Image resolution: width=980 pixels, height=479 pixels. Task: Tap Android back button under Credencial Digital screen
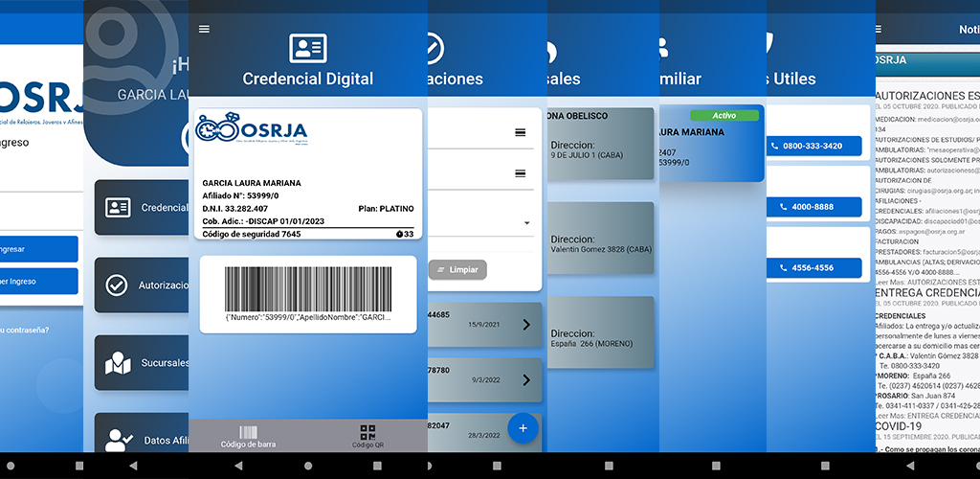click(238, 466)
